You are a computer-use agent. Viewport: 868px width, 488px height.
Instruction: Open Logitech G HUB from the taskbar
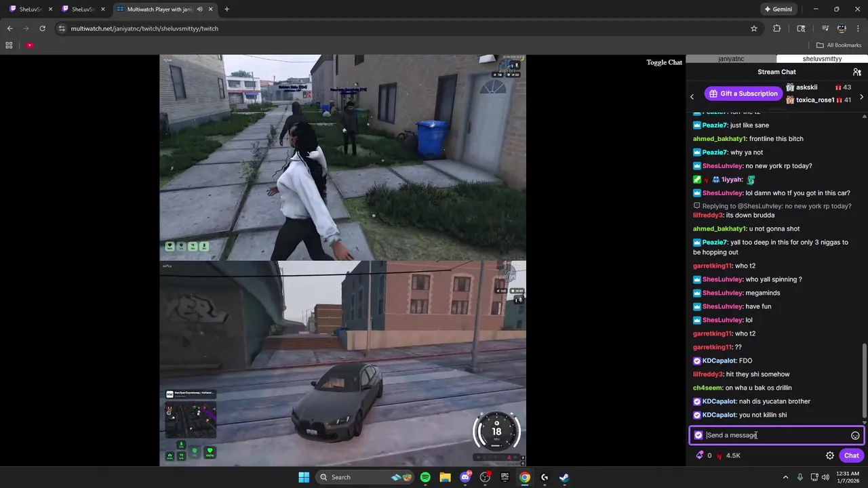coord(545,477)
